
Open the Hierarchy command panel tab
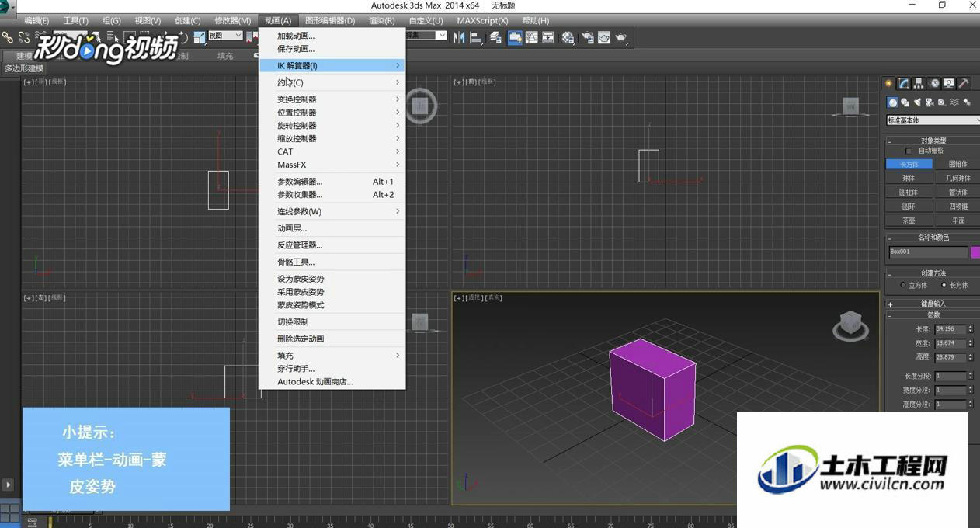[x=919, y=84]
